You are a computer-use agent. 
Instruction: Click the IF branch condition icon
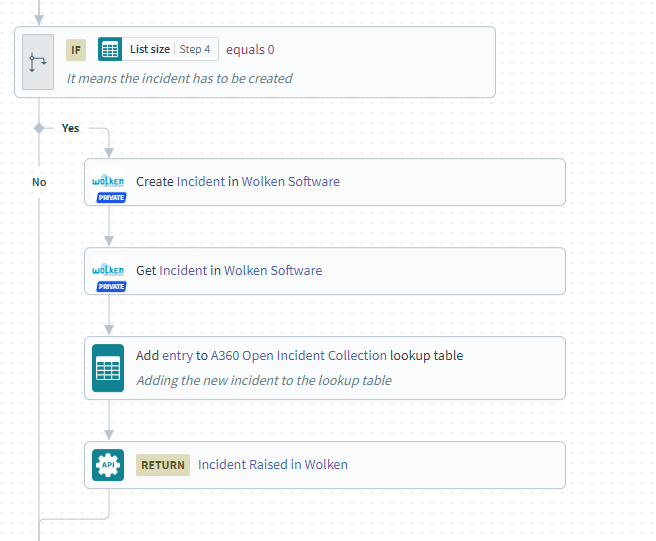coord(38,62)
